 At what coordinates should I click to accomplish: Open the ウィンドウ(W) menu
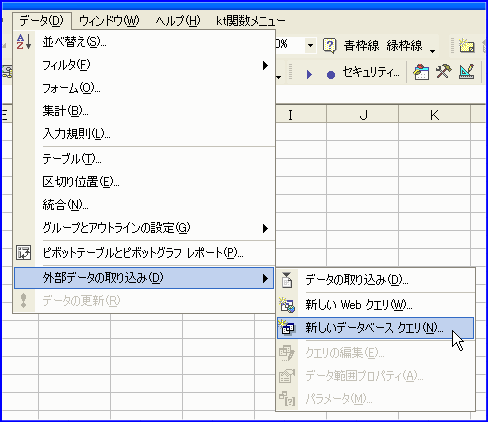109,21
